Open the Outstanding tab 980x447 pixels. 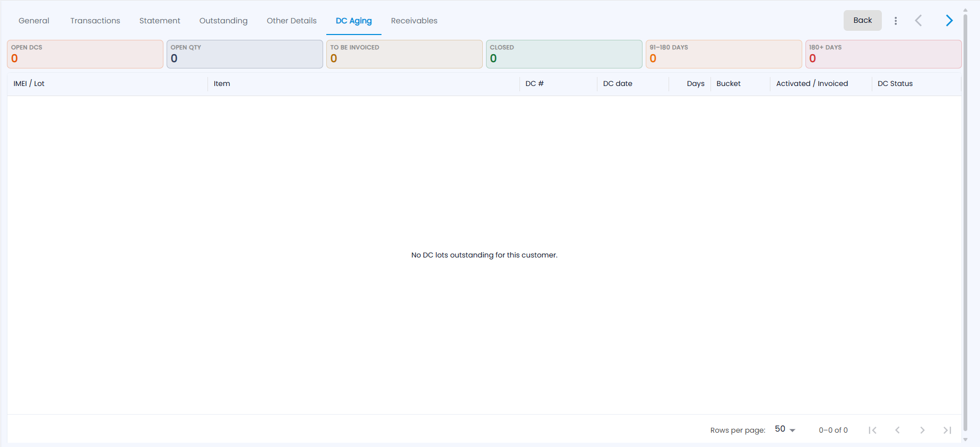click(223, 21)
